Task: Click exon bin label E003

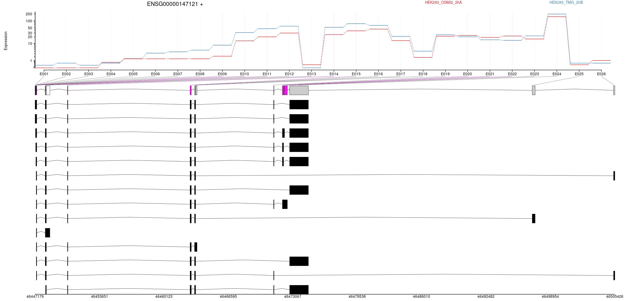Action: 89,74
